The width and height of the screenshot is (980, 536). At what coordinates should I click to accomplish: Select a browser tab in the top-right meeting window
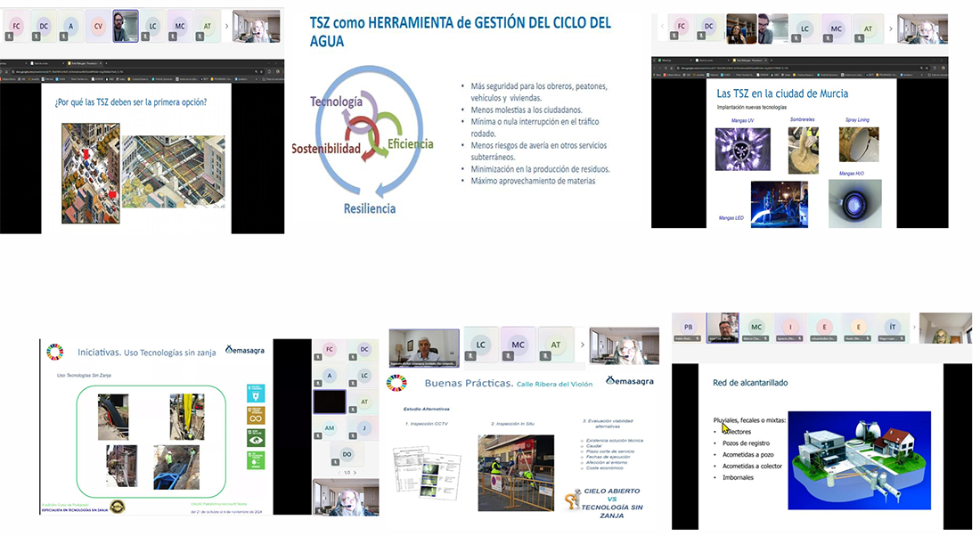click(747, 59)
